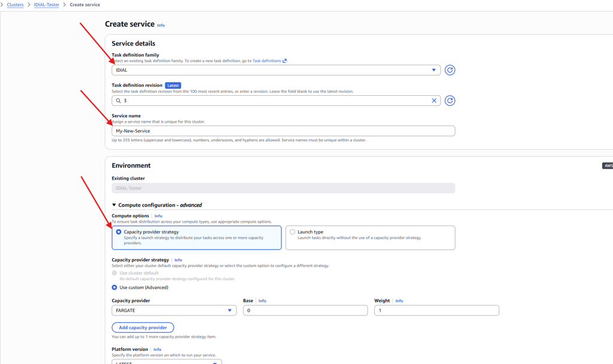613x364 pixels.
Task: Select Use custom (Advanced) radio button
Action: click(114, 287)
